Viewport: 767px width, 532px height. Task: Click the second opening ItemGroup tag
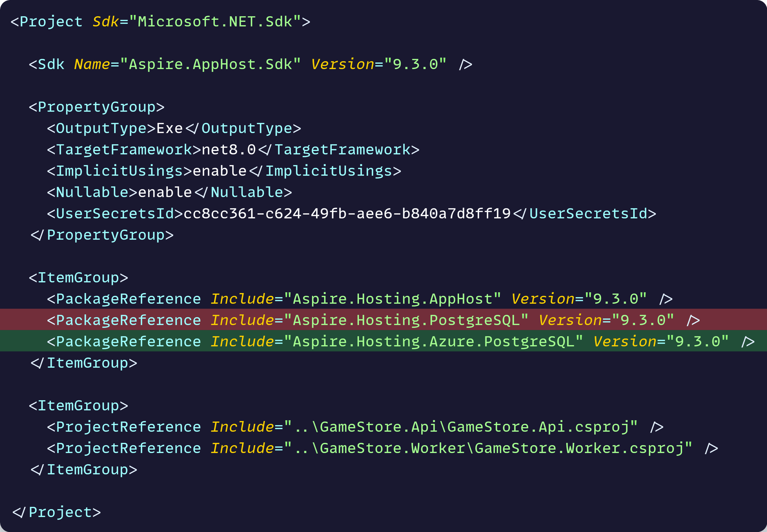78,406
